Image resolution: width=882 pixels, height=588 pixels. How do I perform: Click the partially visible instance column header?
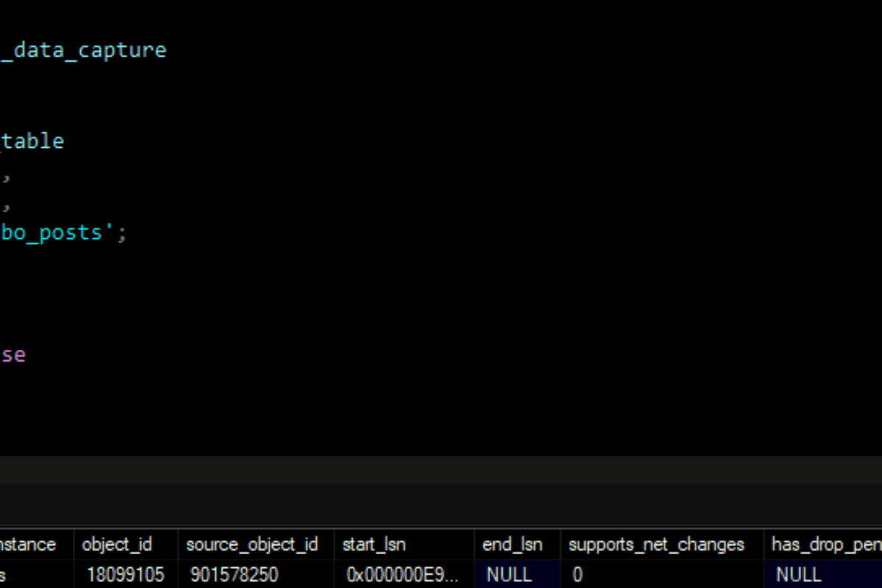(x=29, y=545)
